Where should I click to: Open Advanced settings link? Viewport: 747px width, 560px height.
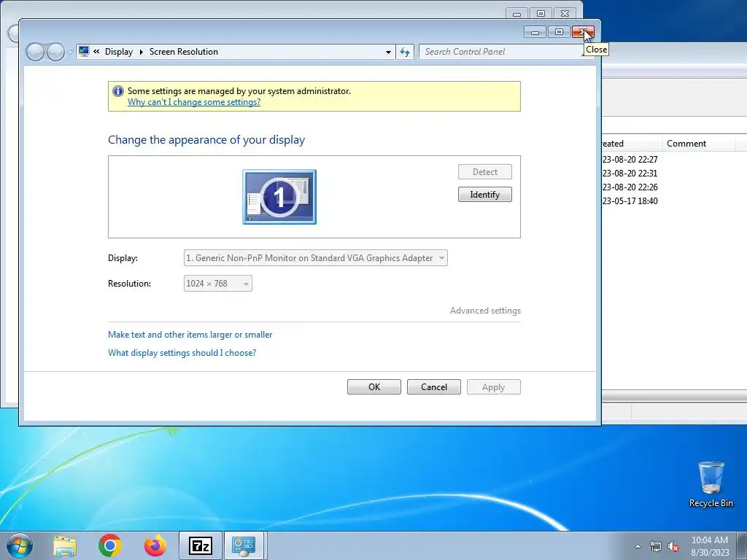click(485, 311)
